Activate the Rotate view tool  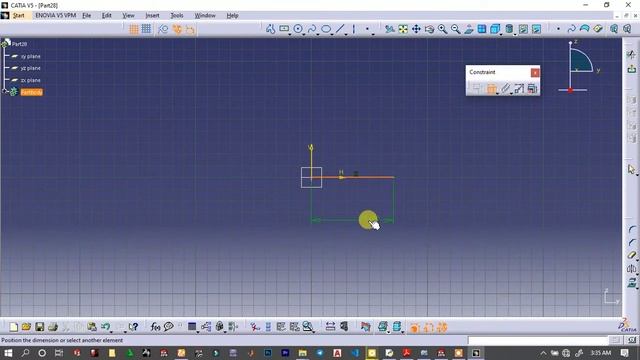pos(429,29)
